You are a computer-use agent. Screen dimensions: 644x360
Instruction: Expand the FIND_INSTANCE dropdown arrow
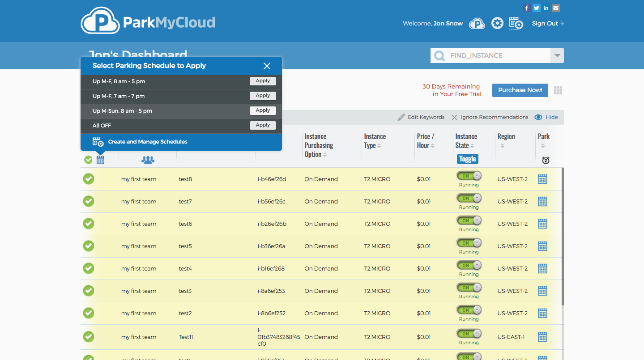(x=557, y=55)
